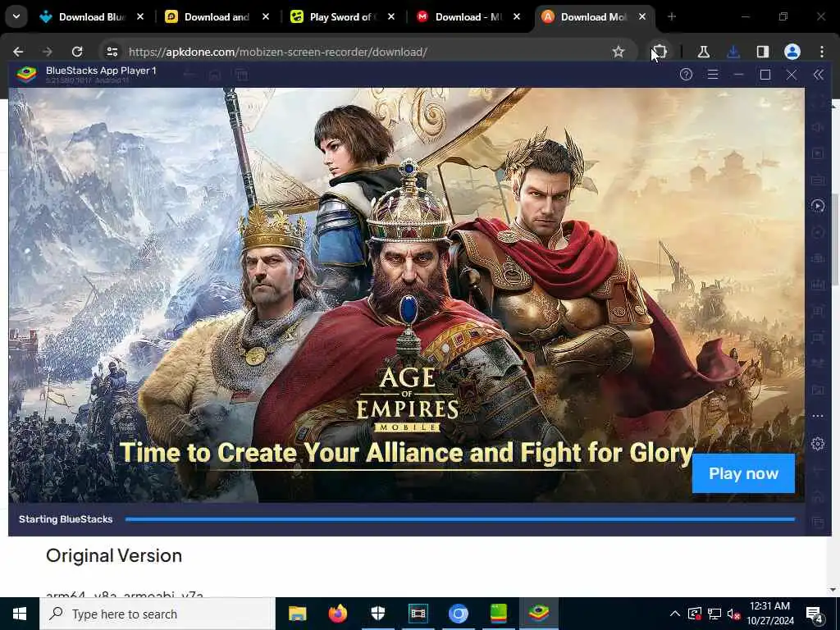View site information icon
Image resolution: width=840 pixels, height=630 pixels.
tap(112, 52)
